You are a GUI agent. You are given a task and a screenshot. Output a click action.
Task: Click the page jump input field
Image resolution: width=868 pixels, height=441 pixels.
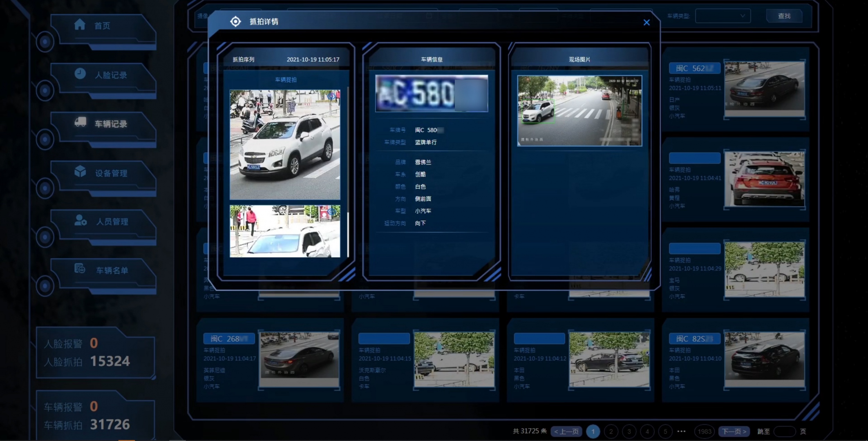point(784,431)
